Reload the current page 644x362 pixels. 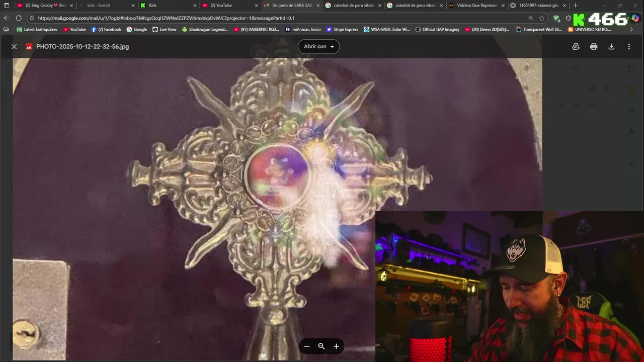pyautogui.click(x=19, y=18)
